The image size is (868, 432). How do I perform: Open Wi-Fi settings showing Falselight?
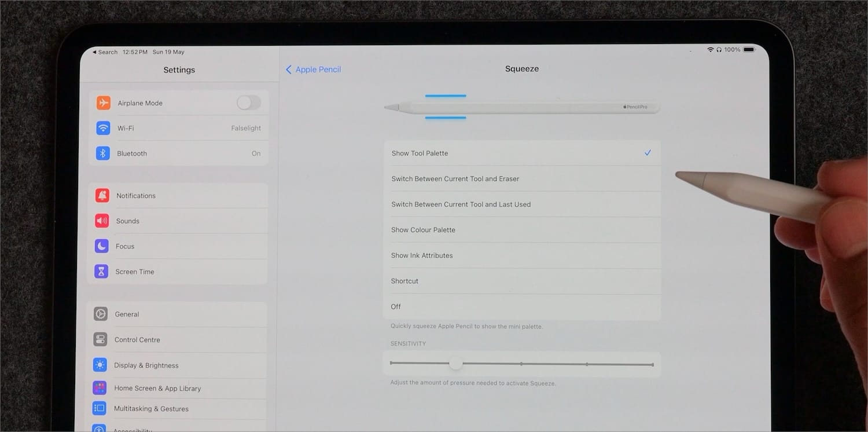178,128
